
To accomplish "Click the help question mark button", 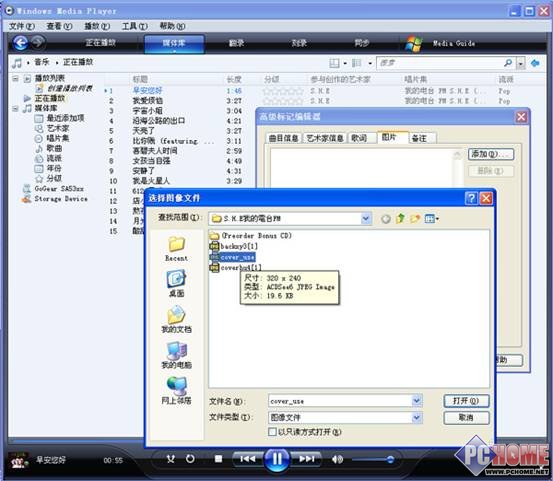I will coord(472,199).
